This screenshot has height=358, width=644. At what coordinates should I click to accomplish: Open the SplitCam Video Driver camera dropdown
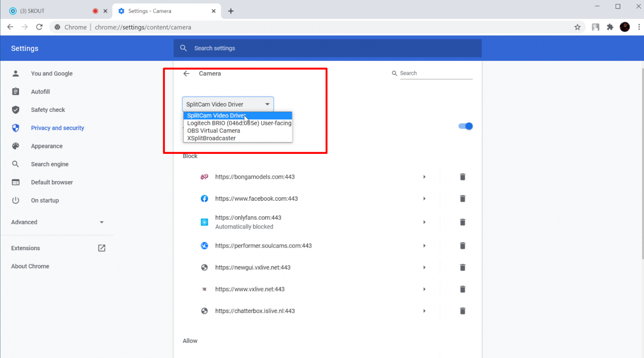(228, 104)
